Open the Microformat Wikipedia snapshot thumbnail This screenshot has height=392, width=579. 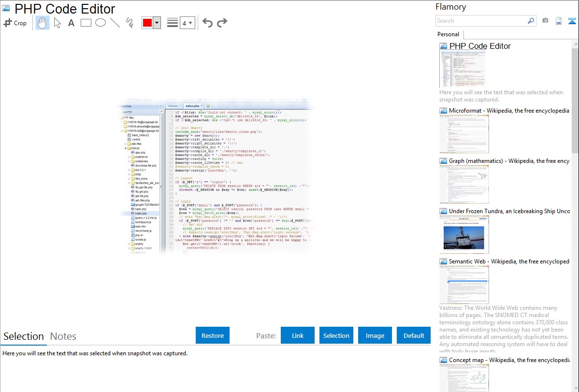[464, 134]
